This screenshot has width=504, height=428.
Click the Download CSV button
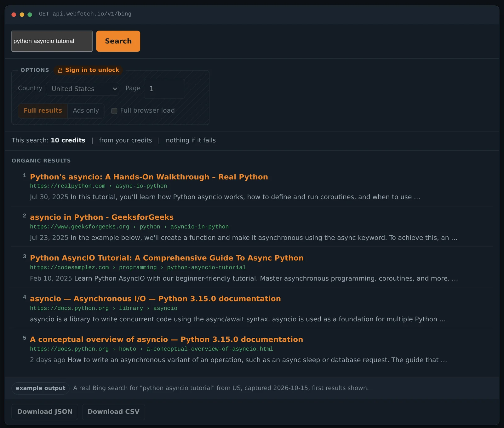[113, 412]
